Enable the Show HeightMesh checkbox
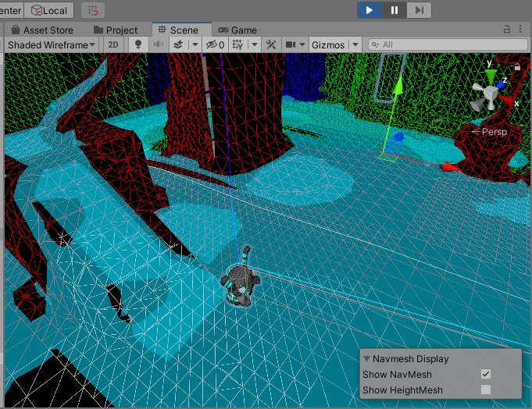532x409 pixels. click(486, 389)
